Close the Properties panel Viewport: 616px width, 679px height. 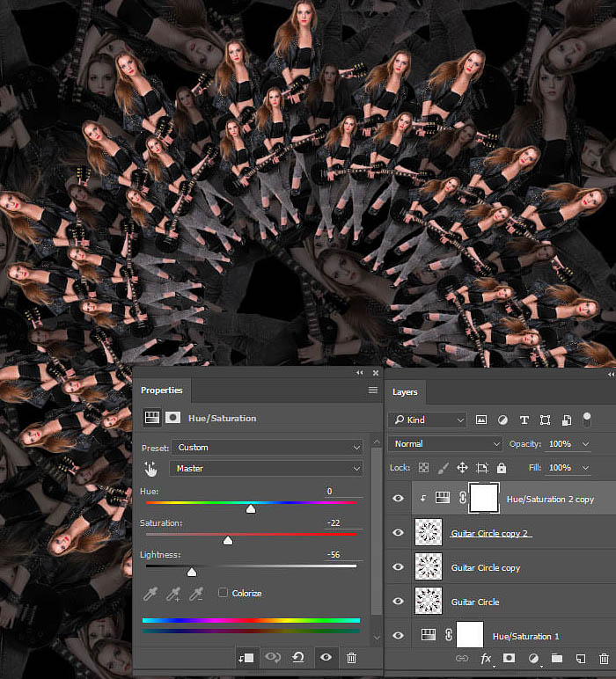(376, 373)
